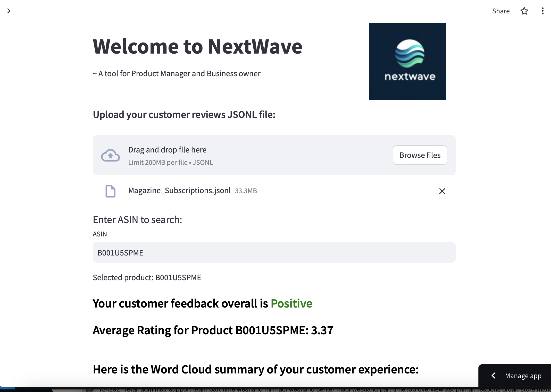The height and width of the screenshot is (392, 551).
Task: Focus the ASIN text input field
Action: point(274,252)
